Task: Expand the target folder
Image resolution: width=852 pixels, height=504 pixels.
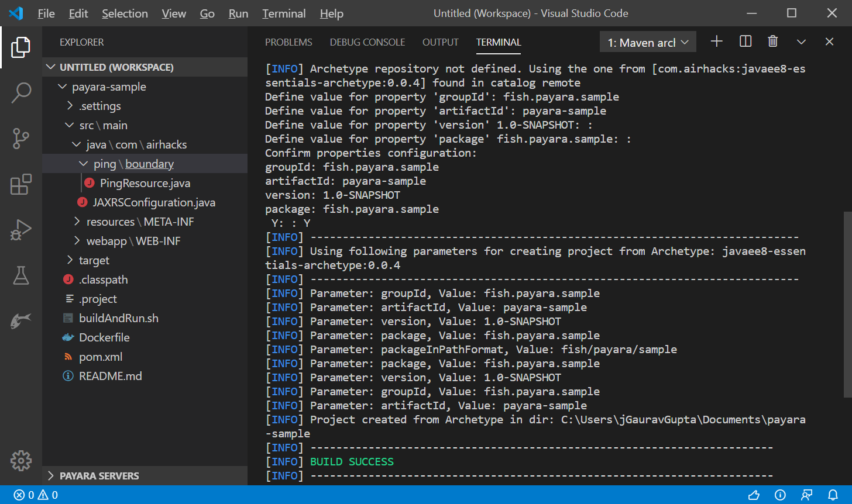Action: 94,260
